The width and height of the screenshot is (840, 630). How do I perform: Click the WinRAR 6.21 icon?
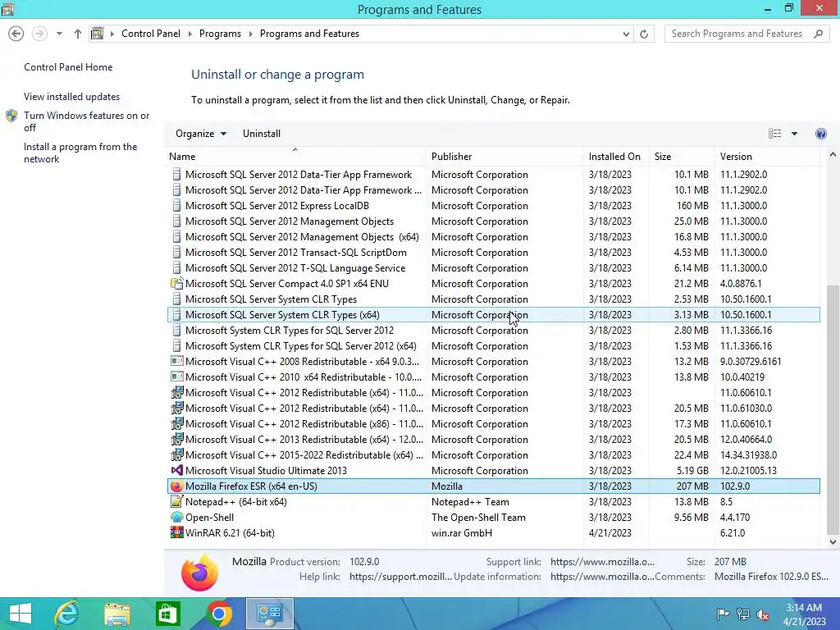[176, 532]
